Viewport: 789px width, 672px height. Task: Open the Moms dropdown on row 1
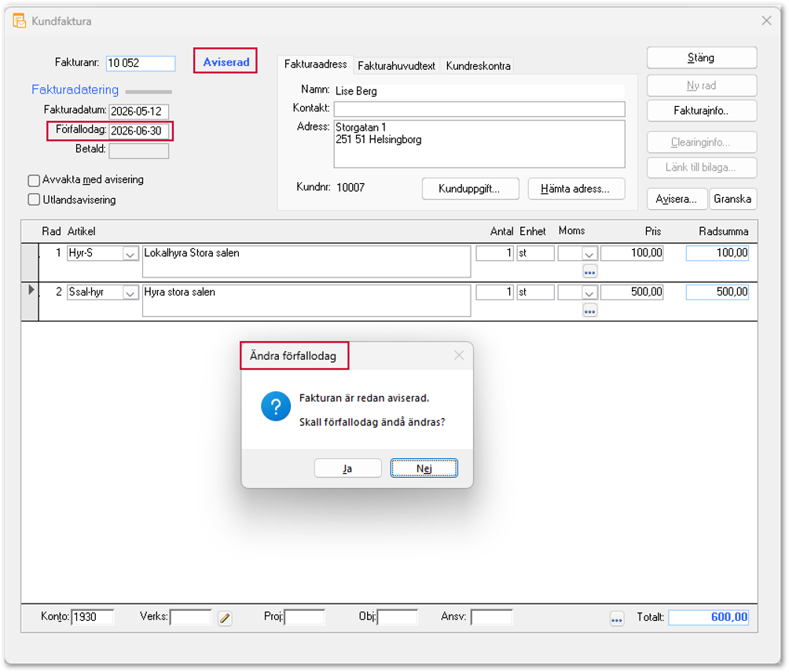click(x=589, y=254)
